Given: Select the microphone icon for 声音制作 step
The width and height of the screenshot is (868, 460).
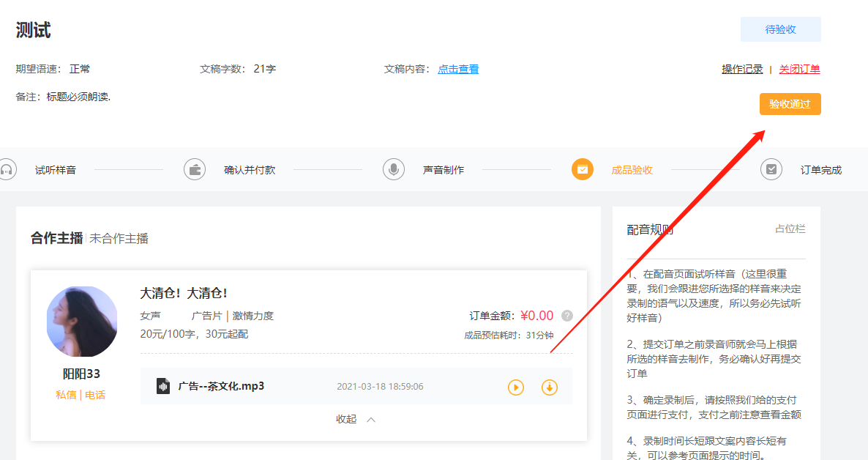Looking at the screenshot, I should [393, 168].
